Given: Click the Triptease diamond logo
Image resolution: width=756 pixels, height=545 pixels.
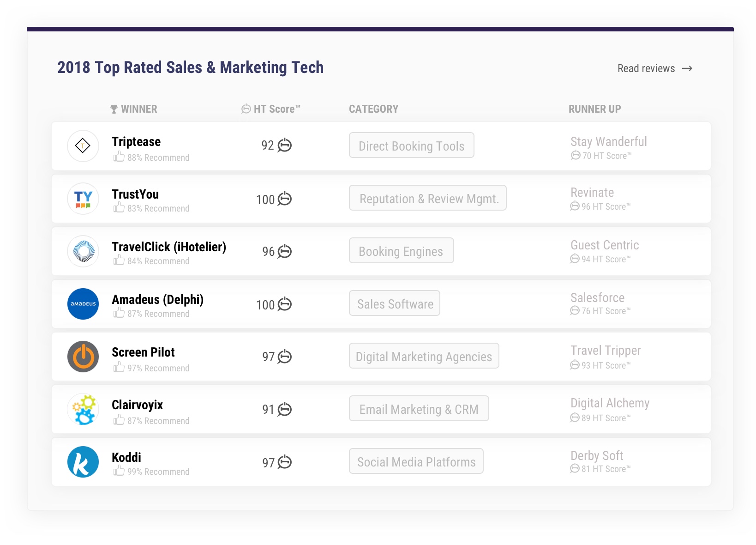Looking at the screenshot, I should [83, 146].
